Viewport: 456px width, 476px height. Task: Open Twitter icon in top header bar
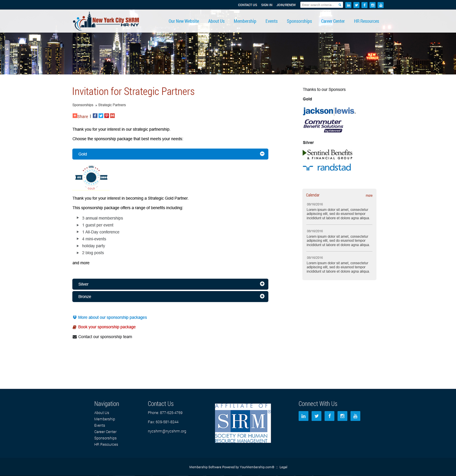[356, 5]
